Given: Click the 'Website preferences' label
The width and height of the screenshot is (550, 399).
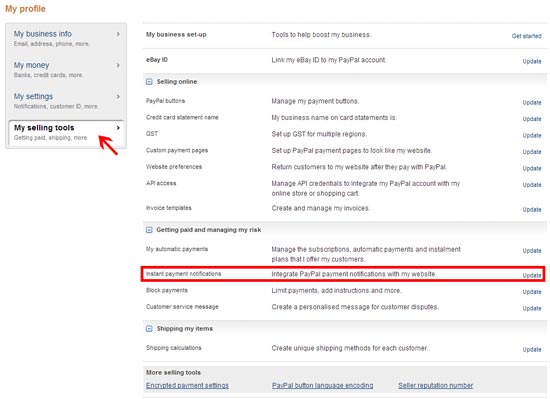Looking at the screenshot, I should point(174,167).
